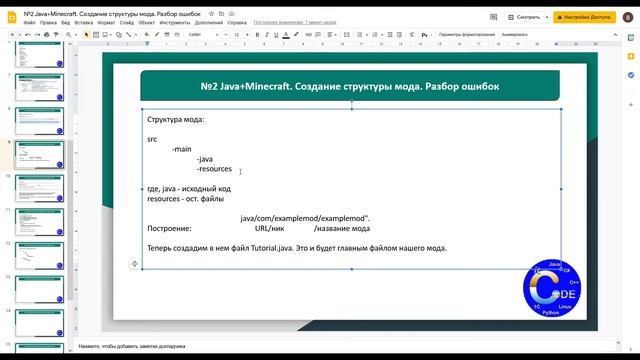Viewport: 640px width, 360px height.
Task: Expand the new slide layout dropdown
Action: tap(20, 35)
